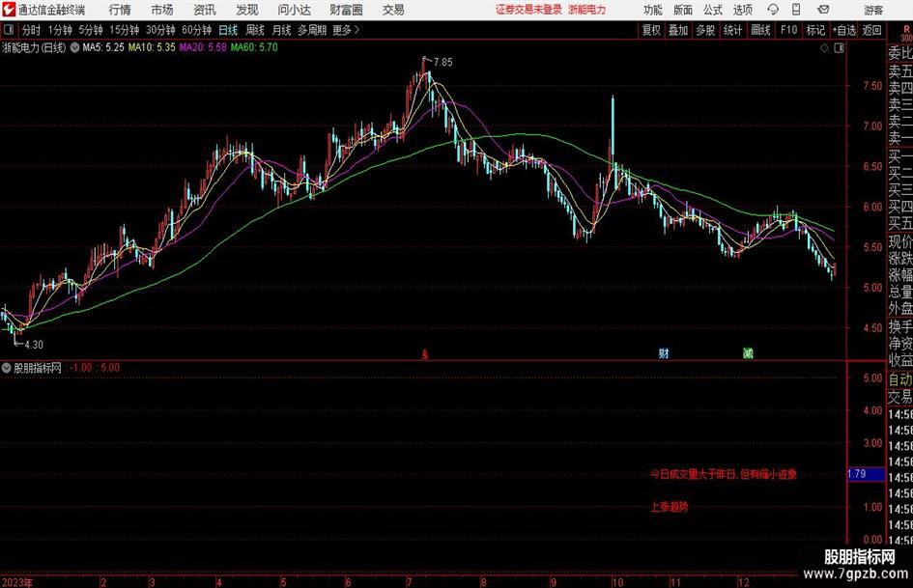Click the 画线 drawing button
913x588 pixels.
pos(760,30)
